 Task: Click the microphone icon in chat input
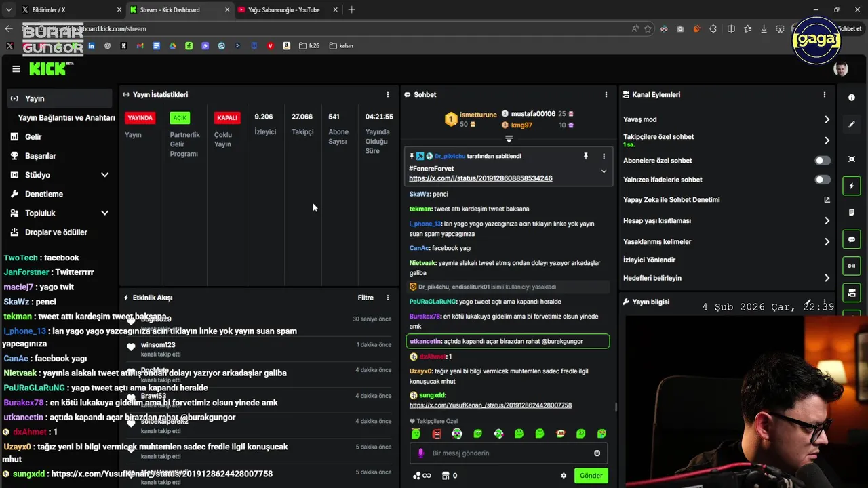(x=420, y=453)
